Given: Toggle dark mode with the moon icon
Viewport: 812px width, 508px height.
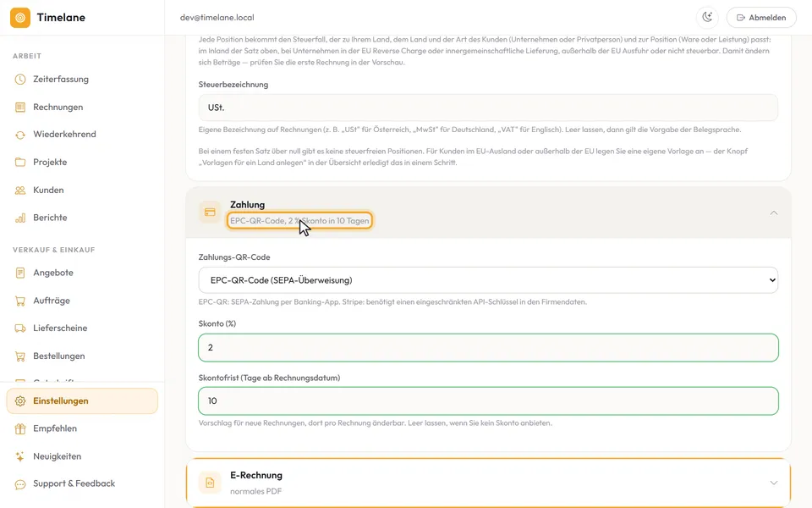Looking at the screenshot, I should pyautogui.click(x=707, y=17).
